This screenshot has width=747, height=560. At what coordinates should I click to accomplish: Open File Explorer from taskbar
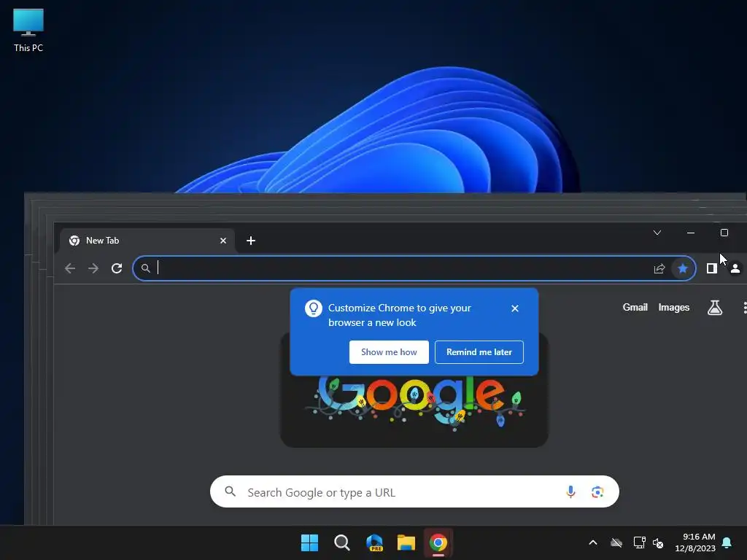[x=406, y=542]
